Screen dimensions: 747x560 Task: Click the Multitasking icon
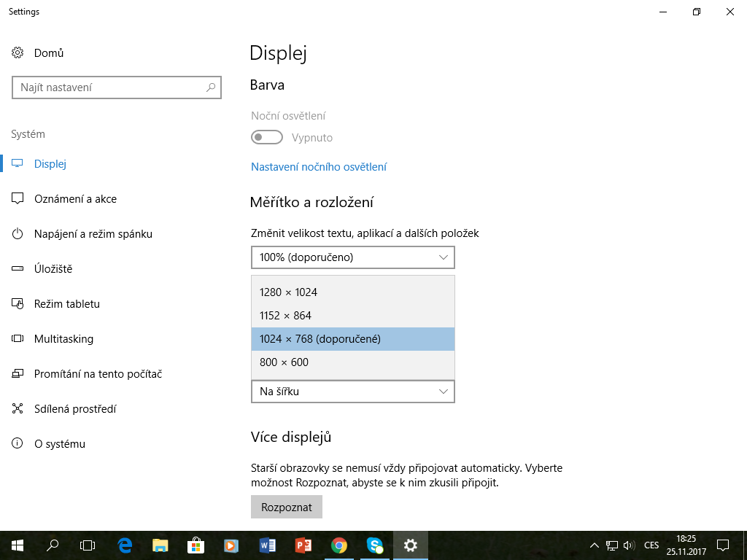click(18, 338)
